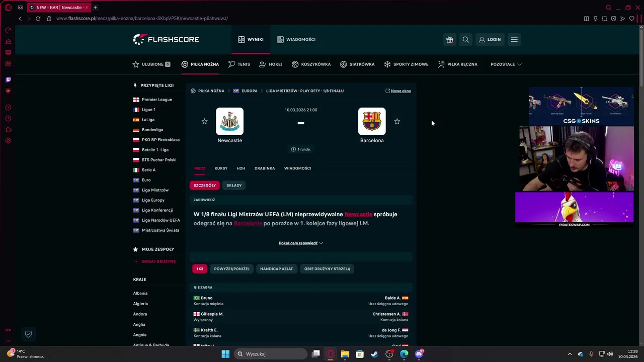Click the Newcastle club crest

[229, 121]
